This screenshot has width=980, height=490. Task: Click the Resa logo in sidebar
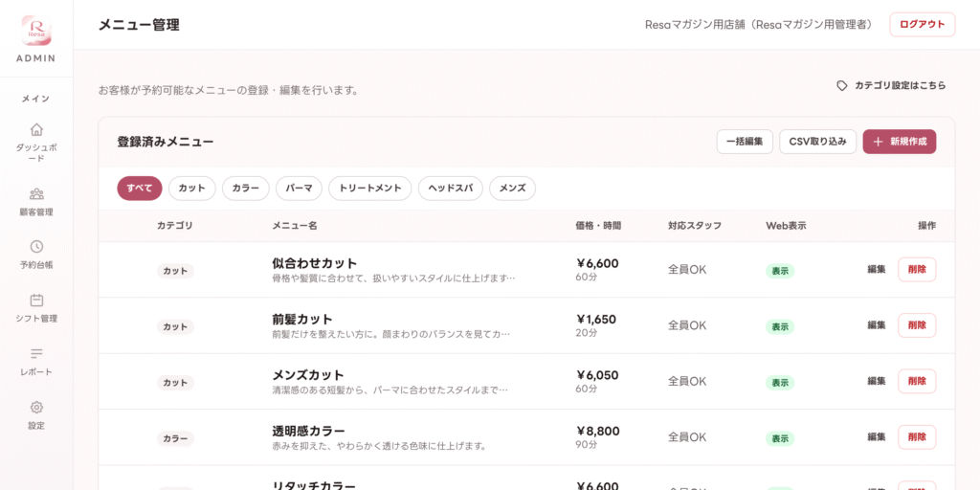click(36, 30)
